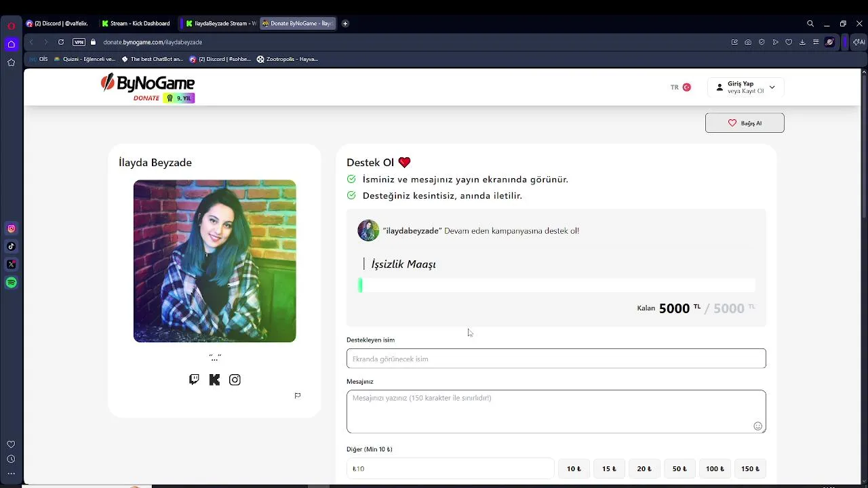Select the 20 ₺ amount
Viewport: 868px width, 488px height.
(644, 468)
